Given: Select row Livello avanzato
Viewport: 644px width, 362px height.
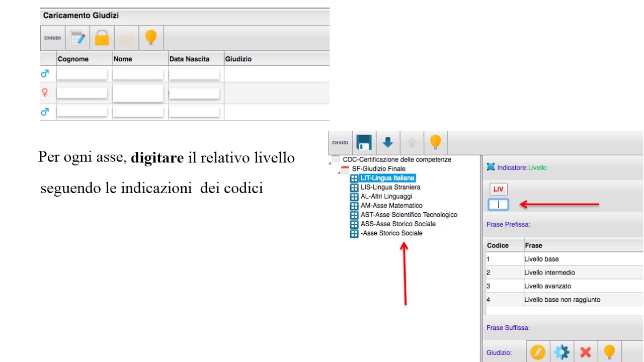Looking at the screenshot, I should click(x=564, y=286).
